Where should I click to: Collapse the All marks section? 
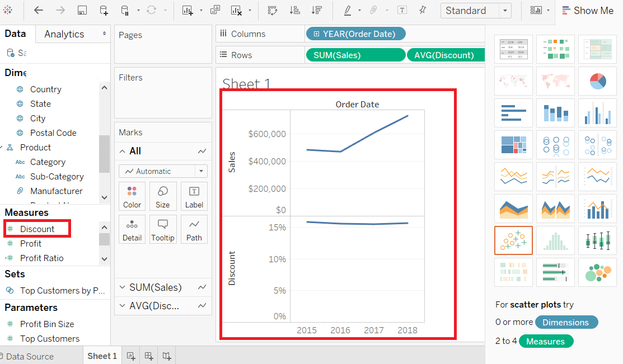pyautogui.click(x=123, y=151)
